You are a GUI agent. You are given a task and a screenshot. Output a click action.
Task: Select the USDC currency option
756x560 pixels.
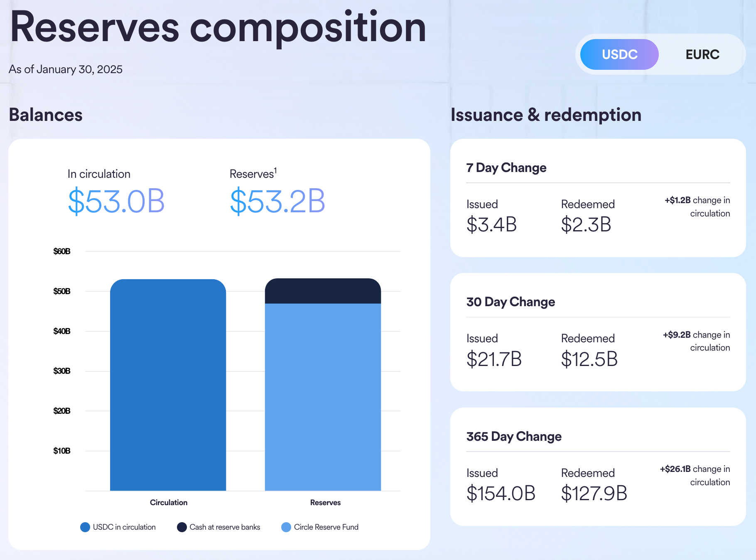619,54
